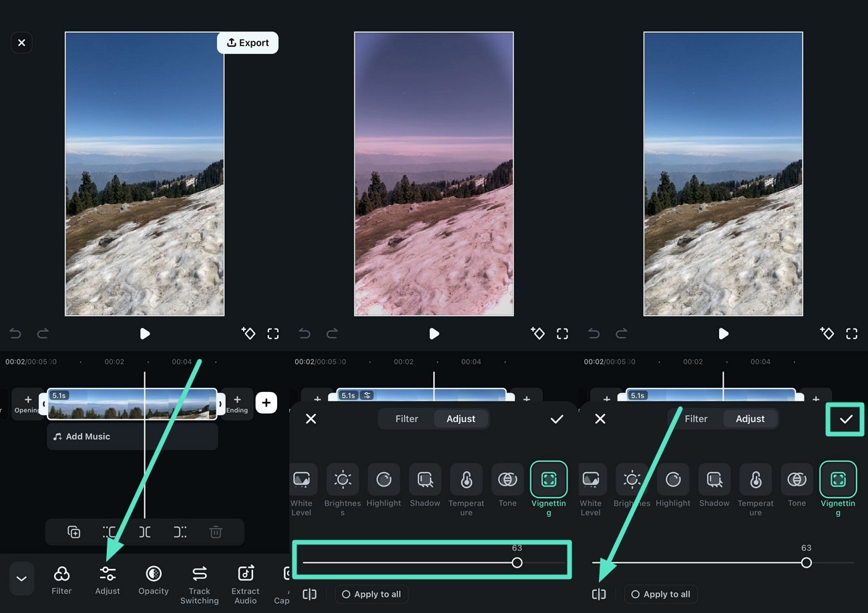The width and height of the screenshot is (868, 613).
Task: Click the vignetting slider track in middle screen
Action: 434,563
